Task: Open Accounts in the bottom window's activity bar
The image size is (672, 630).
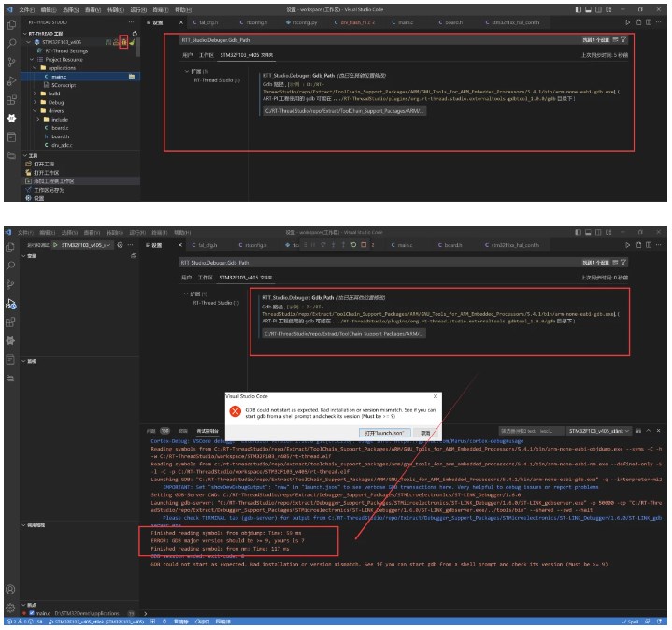Action: 10,589
